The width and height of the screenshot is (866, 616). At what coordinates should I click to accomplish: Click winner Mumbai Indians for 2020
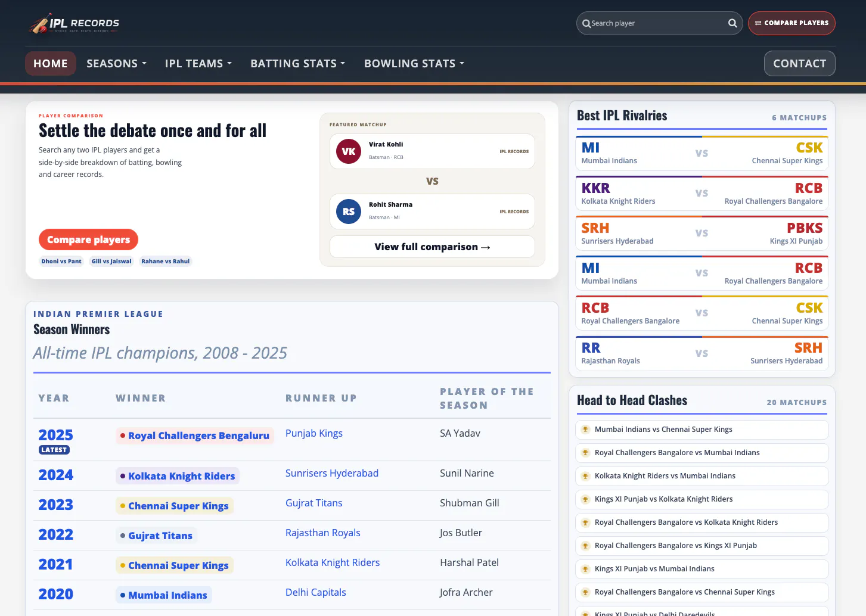pyautogui.click(x=164, y=595)
